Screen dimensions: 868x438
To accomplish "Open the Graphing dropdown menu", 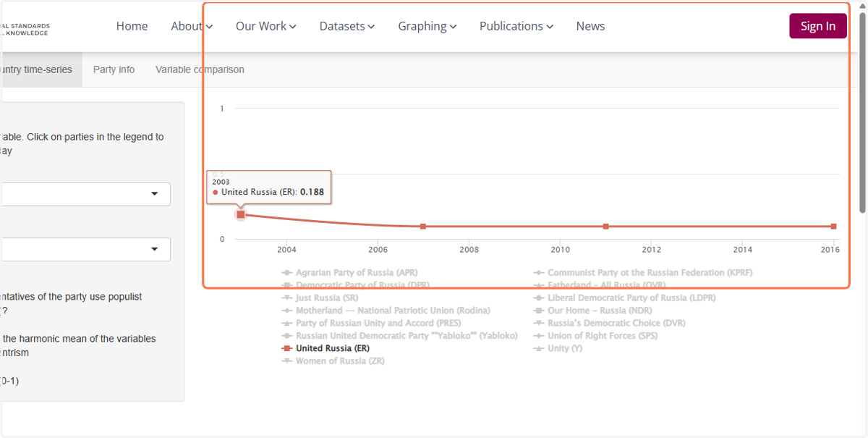I will (x=427, y=26).
